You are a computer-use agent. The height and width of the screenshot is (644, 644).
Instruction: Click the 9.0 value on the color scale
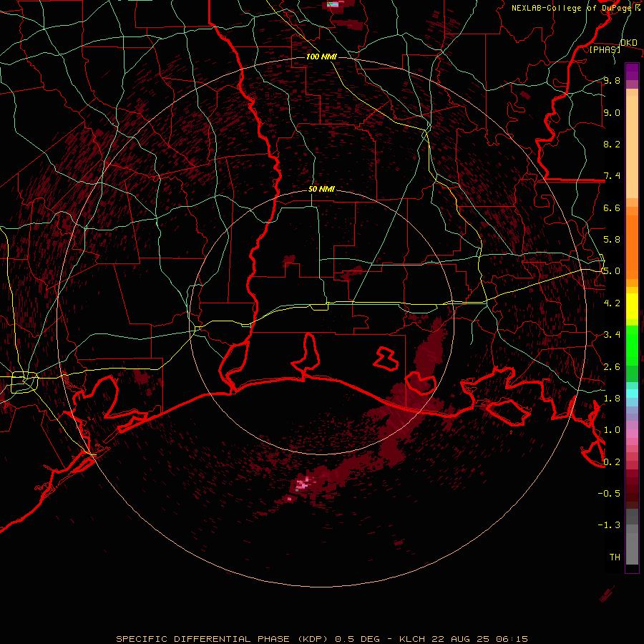[612, 113]
